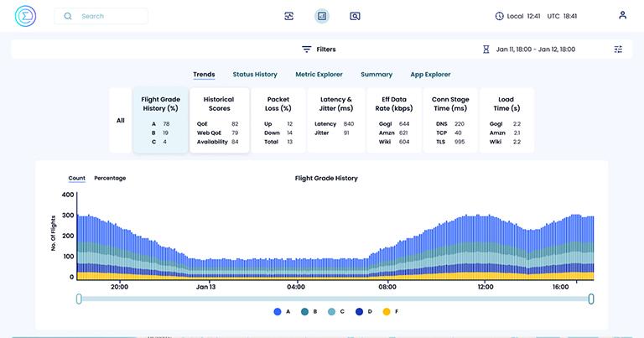Switch chart to Percentage view
Image resolution: width=644 pixels, height=338 pixels.
[x=110, y=178]
